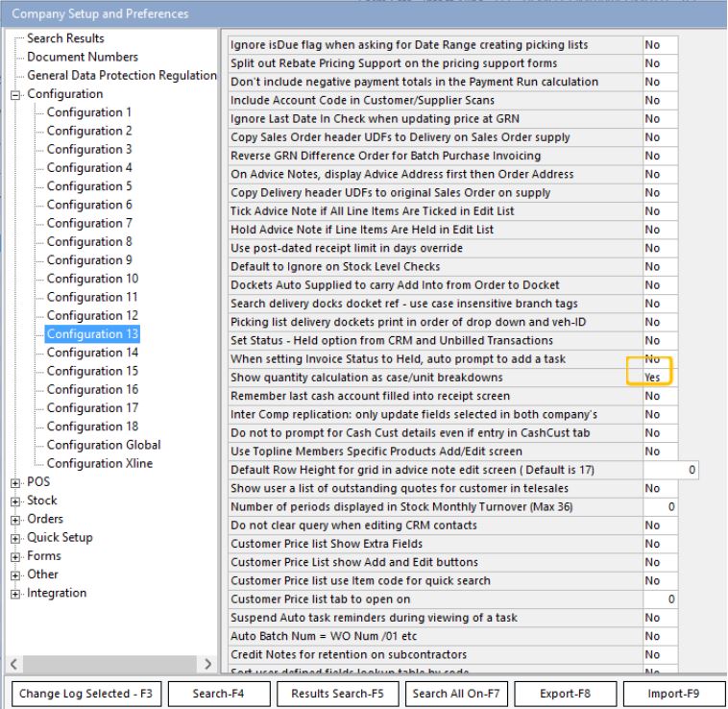Toggle No for Default to Ignore on Stock Level Checks
728x709 pixels.
point(660,266)
